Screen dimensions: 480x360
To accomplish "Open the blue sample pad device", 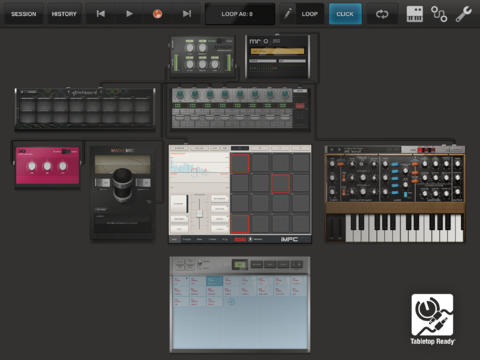I will point(240,304).
